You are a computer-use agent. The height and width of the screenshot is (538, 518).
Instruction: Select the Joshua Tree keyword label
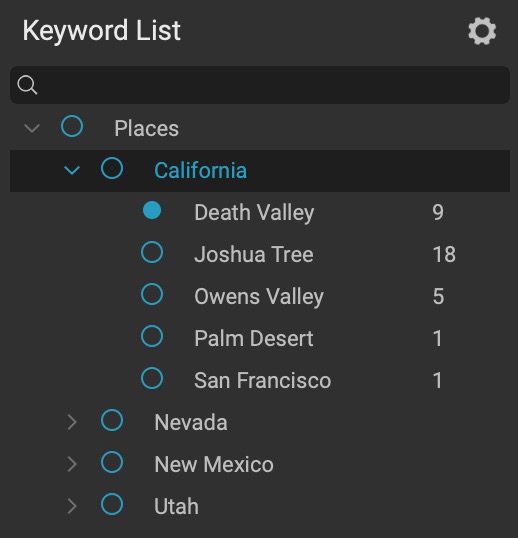click(x=254, y=254)
